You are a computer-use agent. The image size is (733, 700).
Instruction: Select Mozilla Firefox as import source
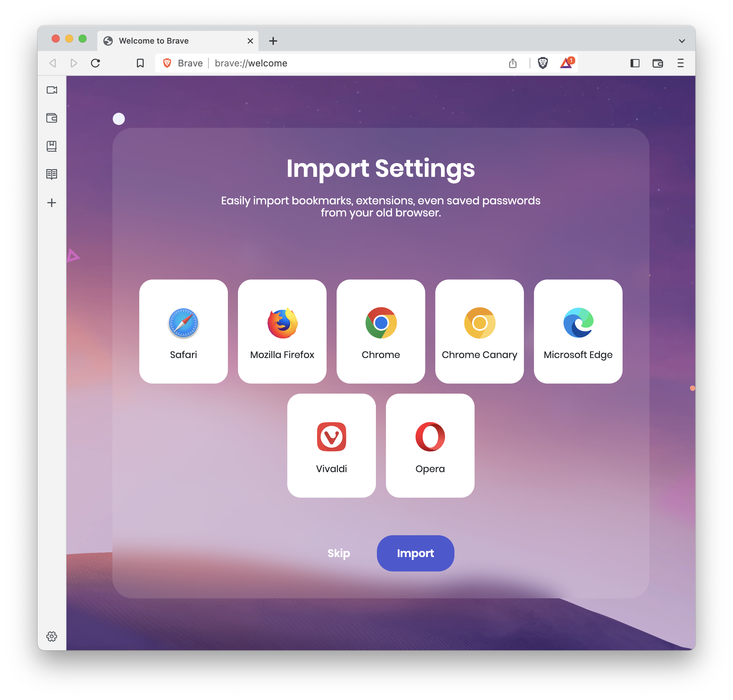point(282,332)
